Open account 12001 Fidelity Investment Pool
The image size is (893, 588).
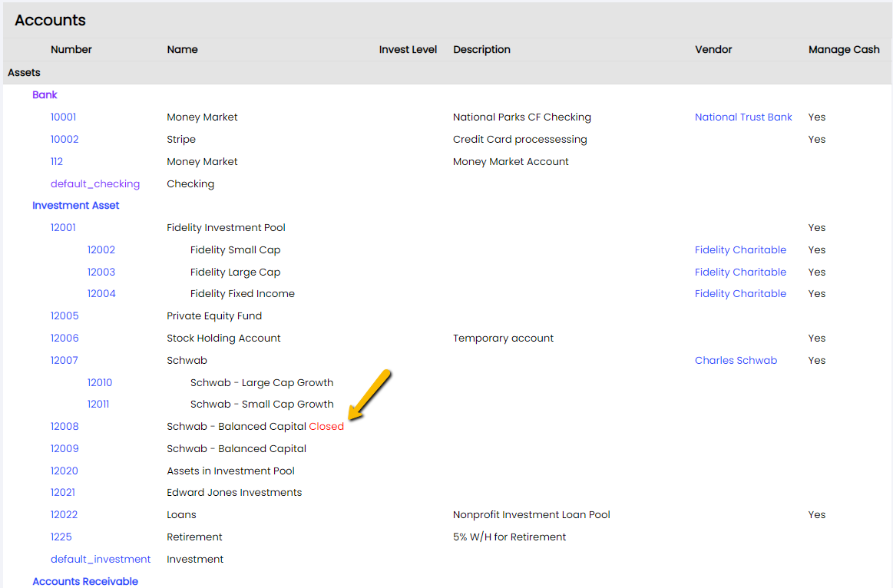63,227
